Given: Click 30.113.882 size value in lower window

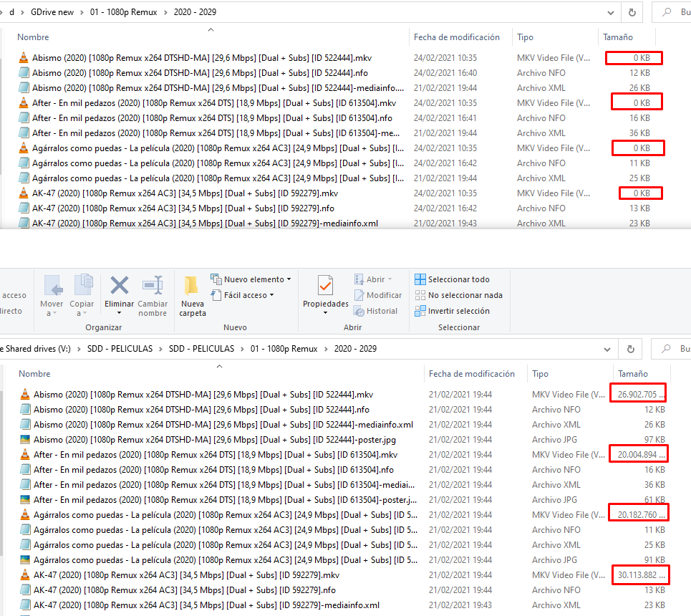Looking at the screenshot, I should (x=641, y=575).
